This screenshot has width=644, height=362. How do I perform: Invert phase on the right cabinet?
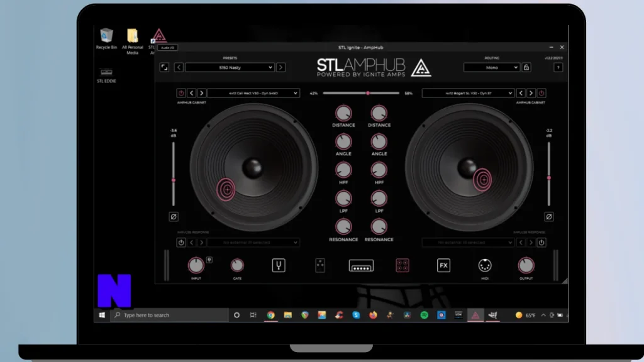(x=548, y=217)
